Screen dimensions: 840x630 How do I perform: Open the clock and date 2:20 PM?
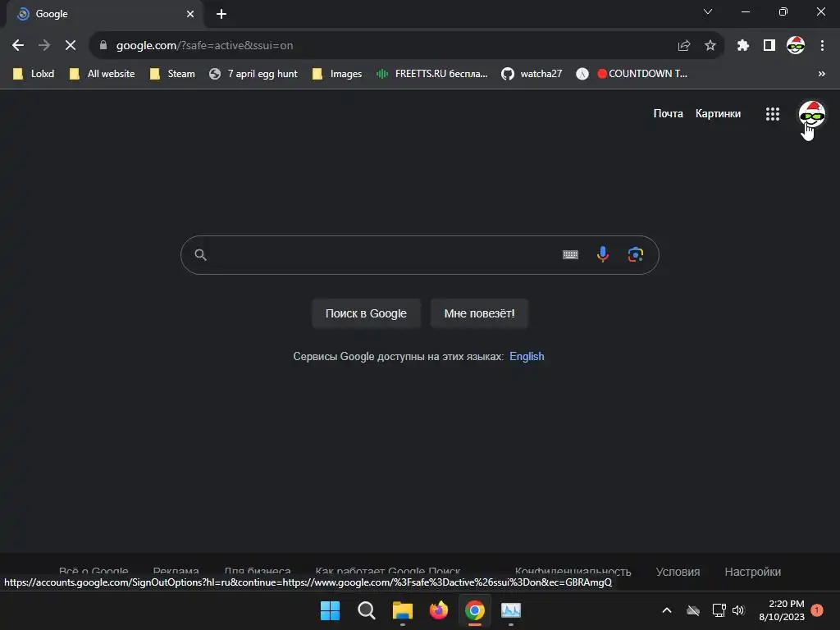(782, 610)
